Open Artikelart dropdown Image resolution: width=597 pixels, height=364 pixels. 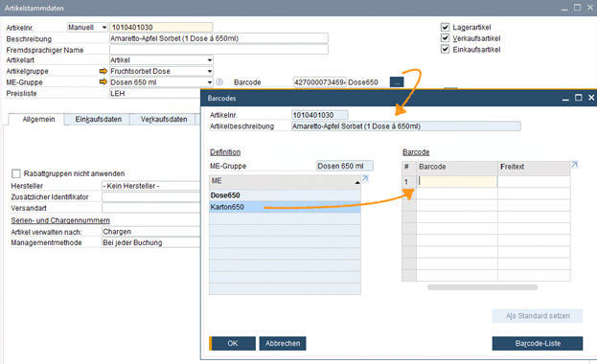tap(161, 60)
